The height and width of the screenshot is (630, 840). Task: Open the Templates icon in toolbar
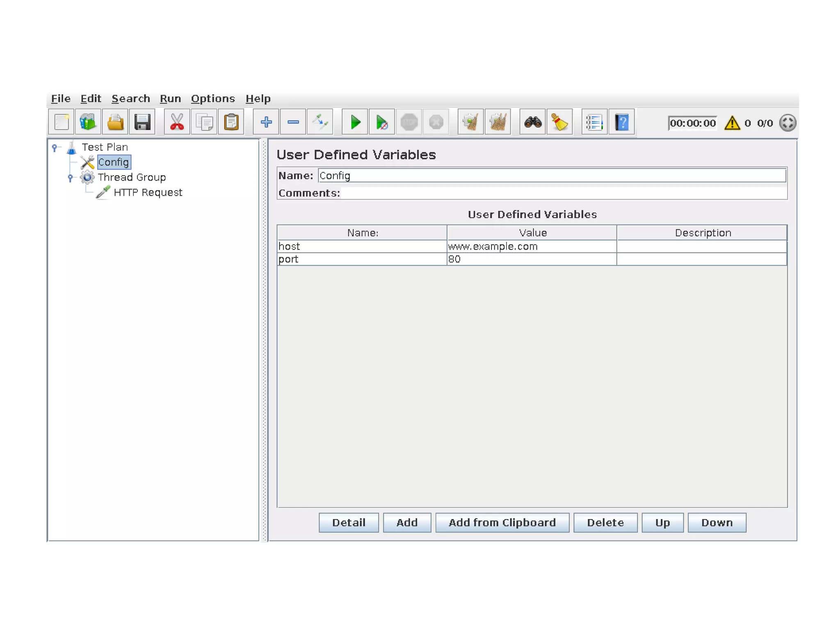pyautogui.click(x=88, y=122)
